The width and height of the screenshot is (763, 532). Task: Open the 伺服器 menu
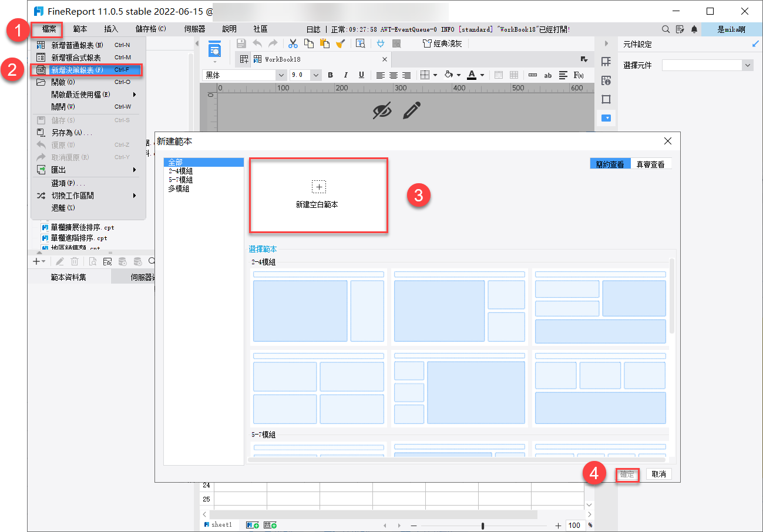click(194, 29)
